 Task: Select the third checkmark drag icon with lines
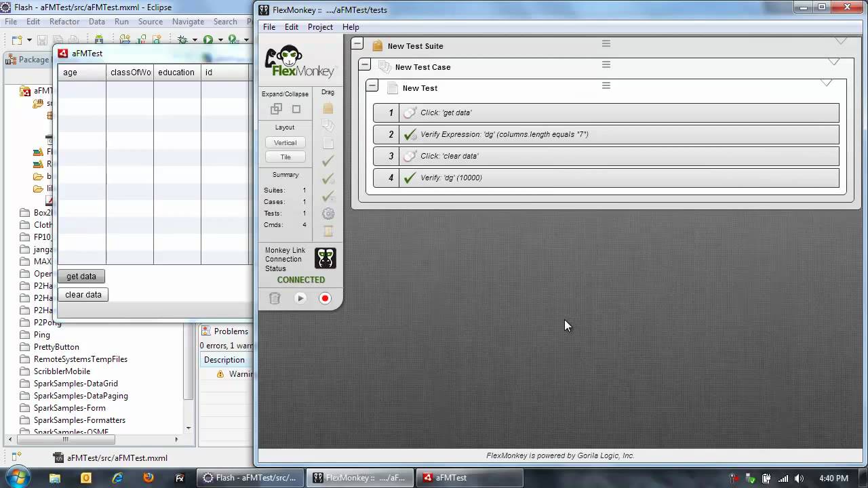[x=328, y=196]
